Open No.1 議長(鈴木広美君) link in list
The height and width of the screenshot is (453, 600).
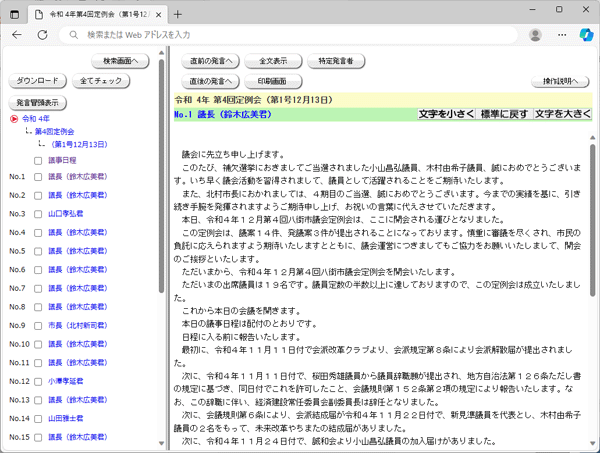tap(78, 177)
